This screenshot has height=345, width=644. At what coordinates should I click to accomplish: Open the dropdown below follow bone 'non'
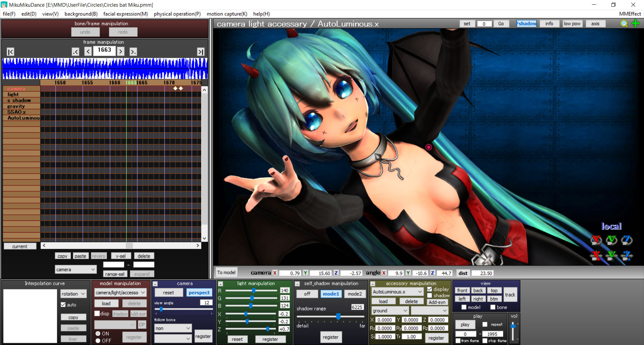coord(173,339)
